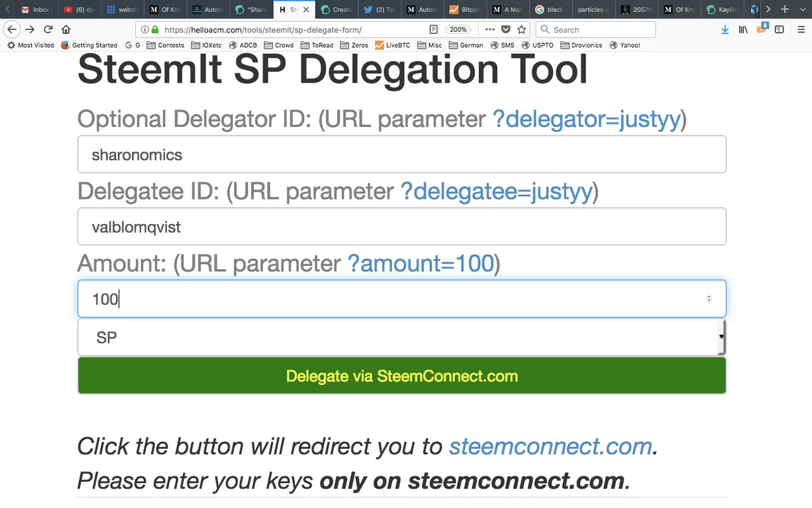Open the Contests bookmark folder

(166, 45)
